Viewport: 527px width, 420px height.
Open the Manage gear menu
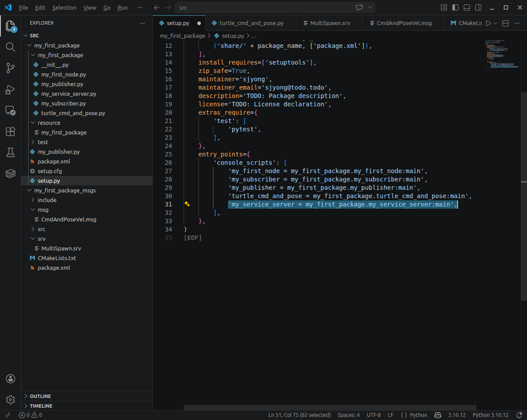tap(11, 400)
